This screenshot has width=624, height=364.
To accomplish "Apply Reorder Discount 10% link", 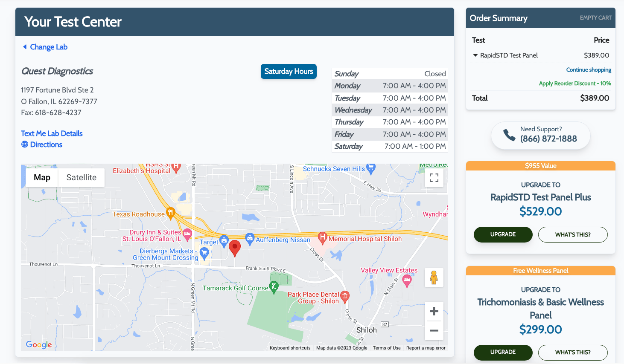I will coord(574,84).
